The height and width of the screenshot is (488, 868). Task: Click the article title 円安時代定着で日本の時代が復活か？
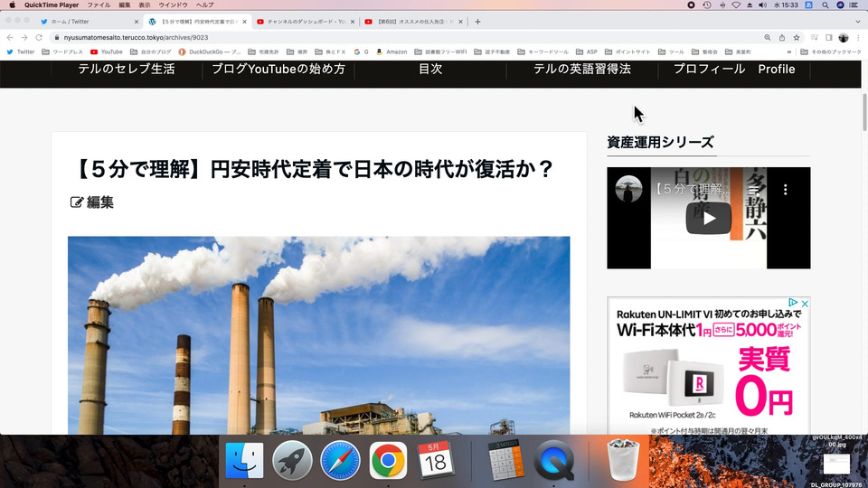pyautogui.click(x=314, y=169)
